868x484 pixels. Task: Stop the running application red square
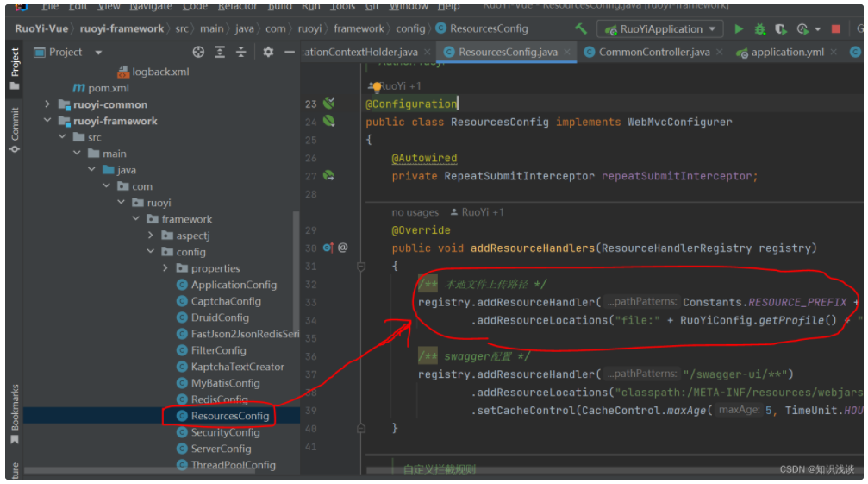836,28
